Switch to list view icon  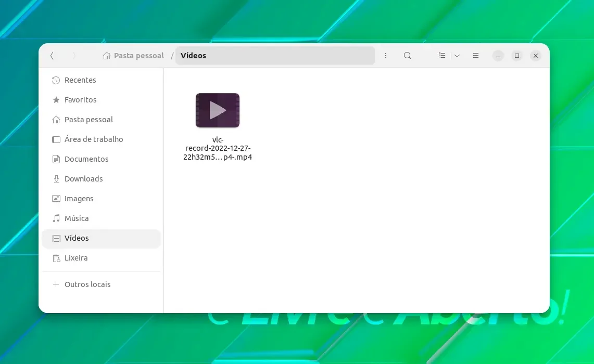(441, 56)
